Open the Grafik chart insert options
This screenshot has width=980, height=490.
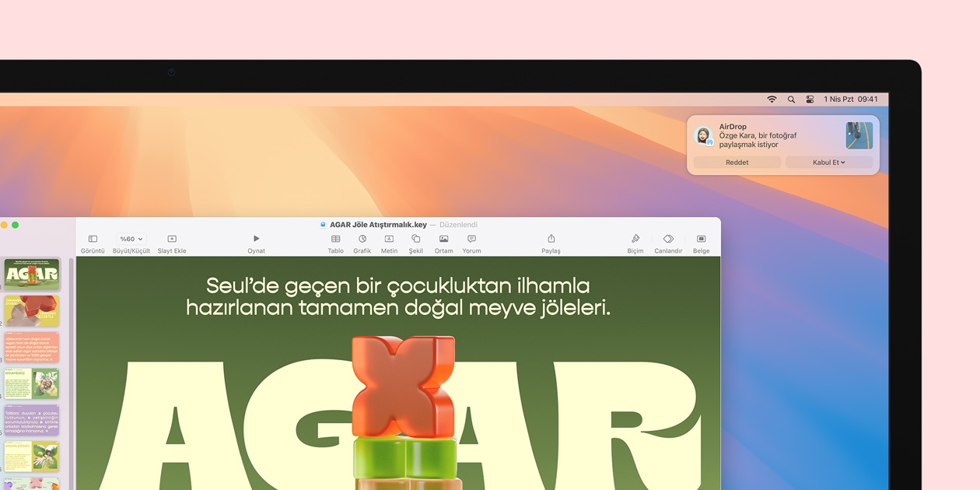362,241
